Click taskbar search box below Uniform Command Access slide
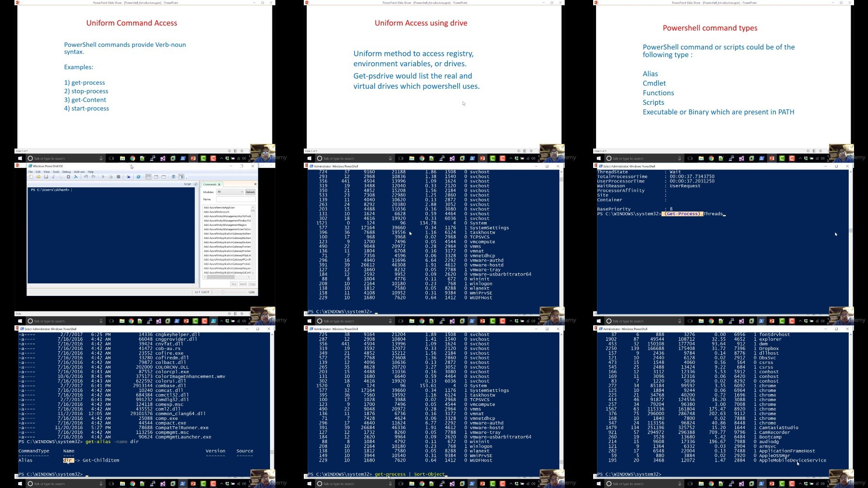 (65, 158)
